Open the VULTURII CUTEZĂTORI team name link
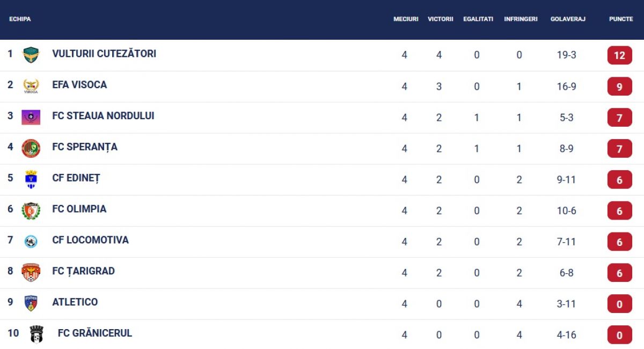 click(104, 54)
